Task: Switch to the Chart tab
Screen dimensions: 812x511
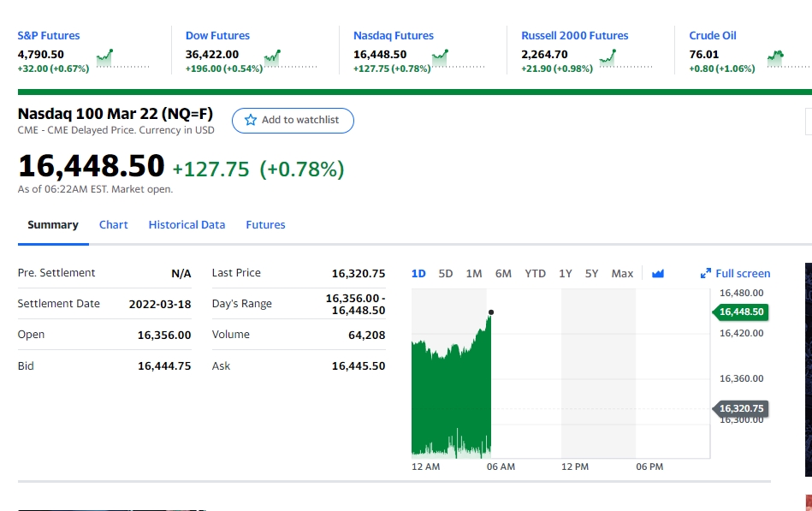Action: (114, 225)
